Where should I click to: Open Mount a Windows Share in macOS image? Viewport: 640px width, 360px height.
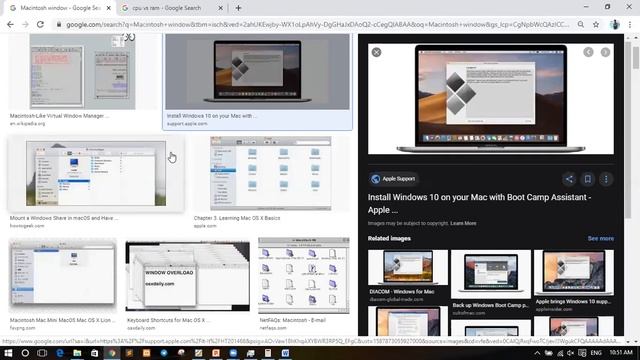pyautogui.click(x=96, y=173)
